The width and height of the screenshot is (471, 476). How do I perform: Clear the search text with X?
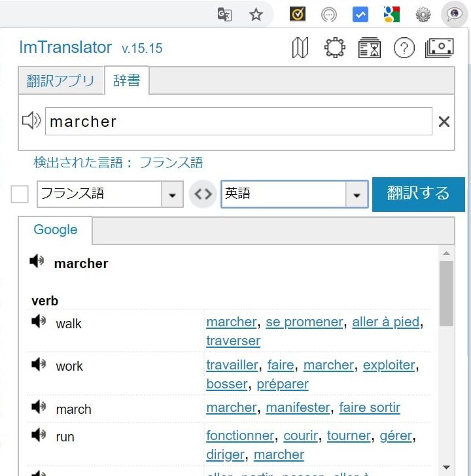[x=444, y=122]
